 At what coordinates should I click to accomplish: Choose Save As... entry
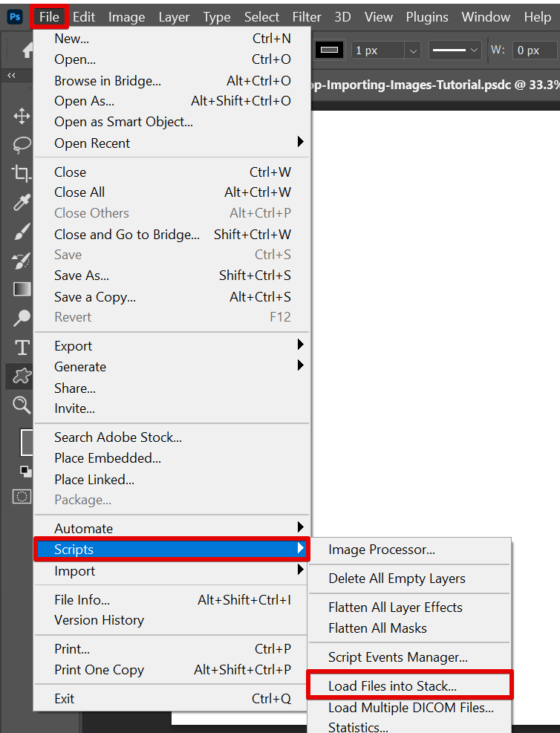click(172, 276)
